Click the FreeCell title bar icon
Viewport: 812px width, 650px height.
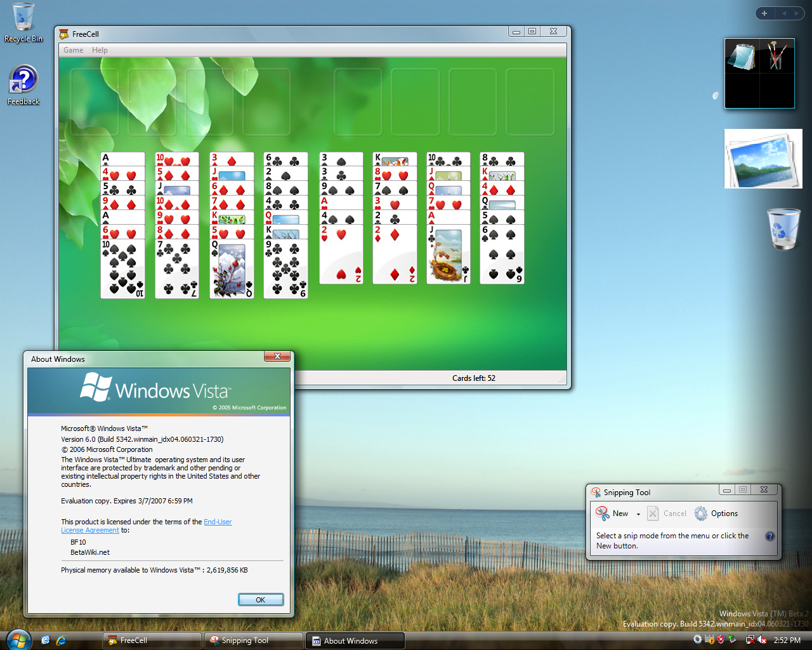point(64,34)
